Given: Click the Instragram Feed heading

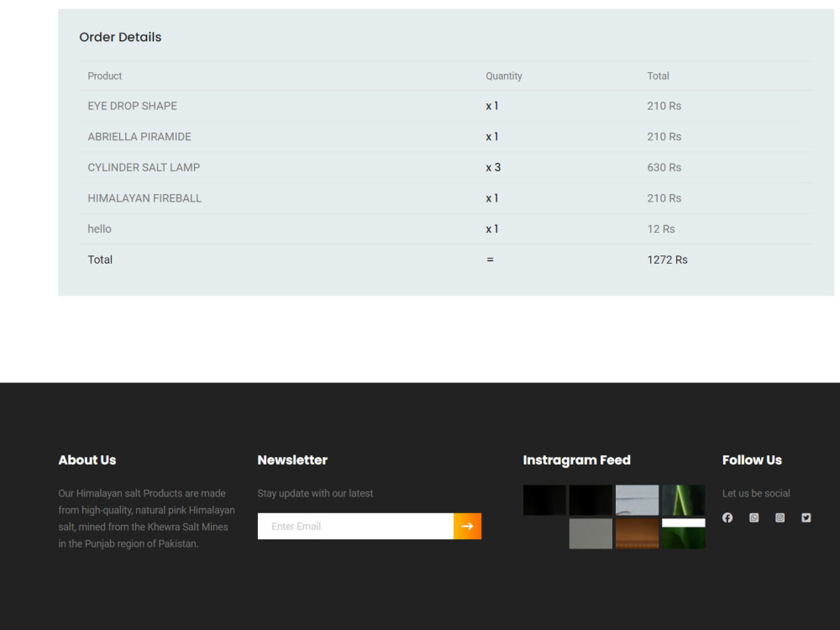Looking at the screenshot, I should click(x=576, y=459).
